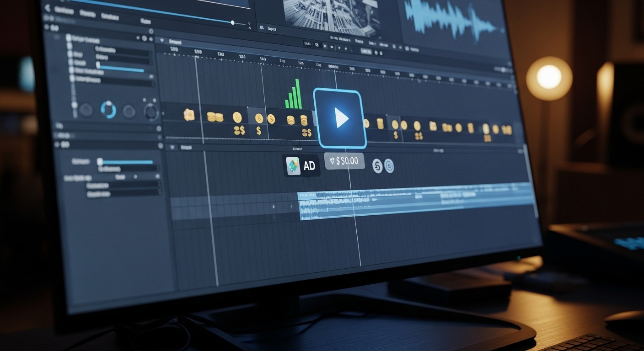Toggle the circular knob with blue ring
Screen dimensions: 644x351
click(x=109, y=110)
